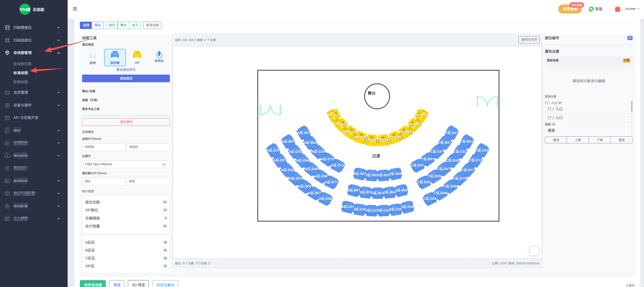The width and height of the screenshot is (644, 287).
Task: Open 客服 WeChat support icon
Action: [591, 9]
